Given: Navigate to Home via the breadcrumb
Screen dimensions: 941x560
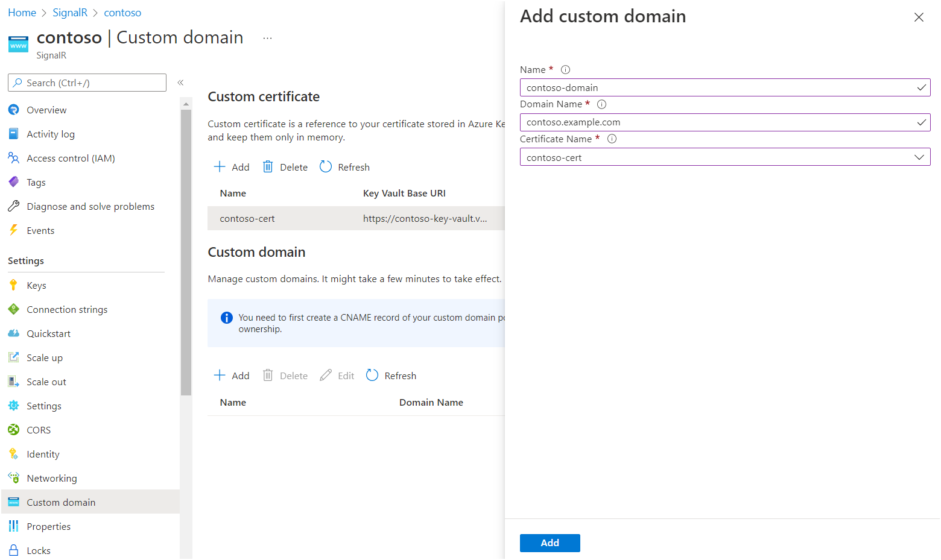Looking at the screenshot, I should click(x=22, y=12).
